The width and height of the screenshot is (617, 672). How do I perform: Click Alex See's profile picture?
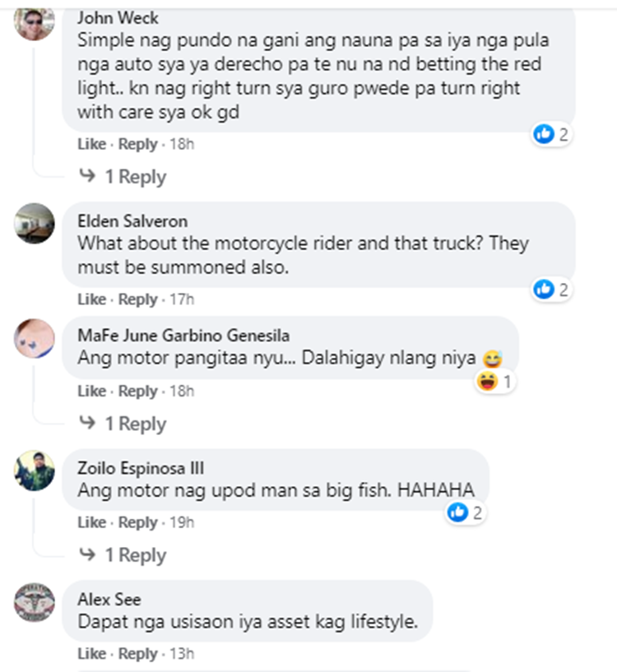[x=35, y=602]
